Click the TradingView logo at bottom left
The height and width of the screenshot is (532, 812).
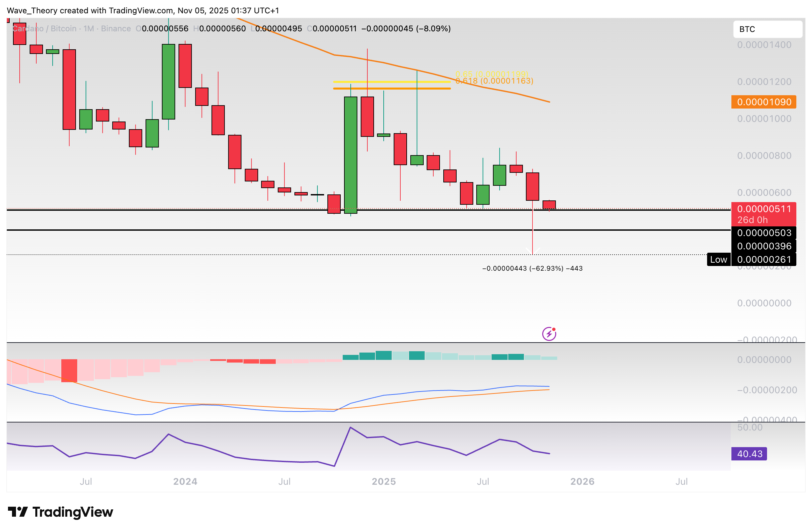click(60, 512)
